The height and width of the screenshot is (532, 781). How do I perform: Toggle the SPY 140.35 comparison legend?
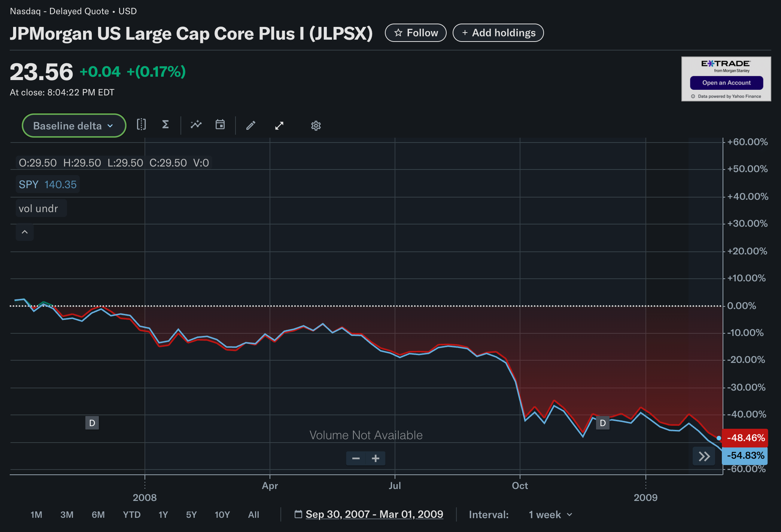(47, 184)
